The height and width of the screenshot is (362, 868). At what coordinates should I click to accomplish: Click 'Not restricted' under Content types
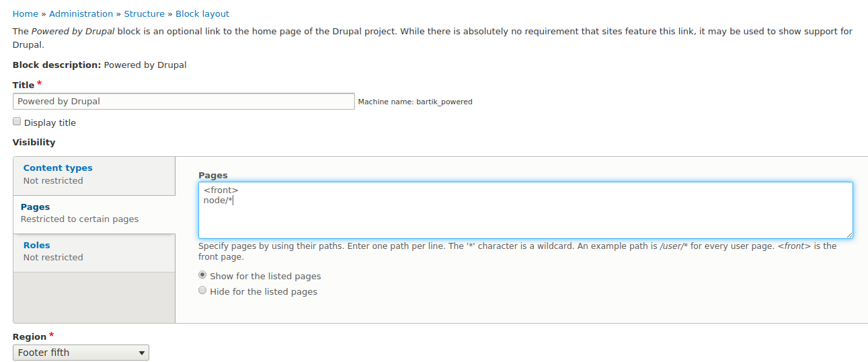53,181
